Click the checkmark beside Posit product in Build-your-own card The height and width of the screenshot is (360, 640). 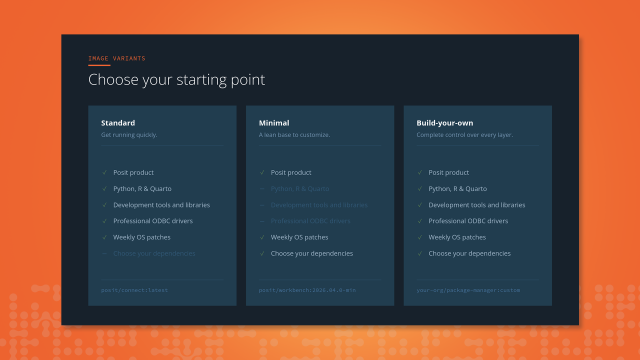tap(420, 172)
